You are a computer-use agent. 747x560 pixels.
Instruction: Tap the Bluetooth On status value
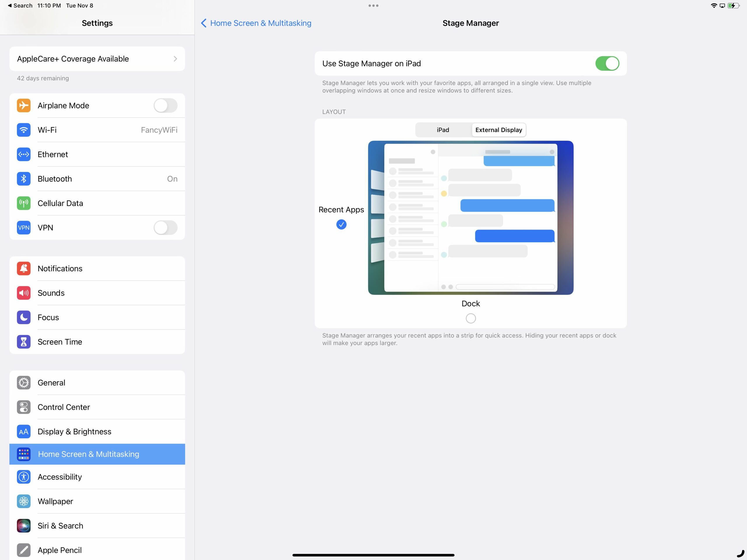172,179
